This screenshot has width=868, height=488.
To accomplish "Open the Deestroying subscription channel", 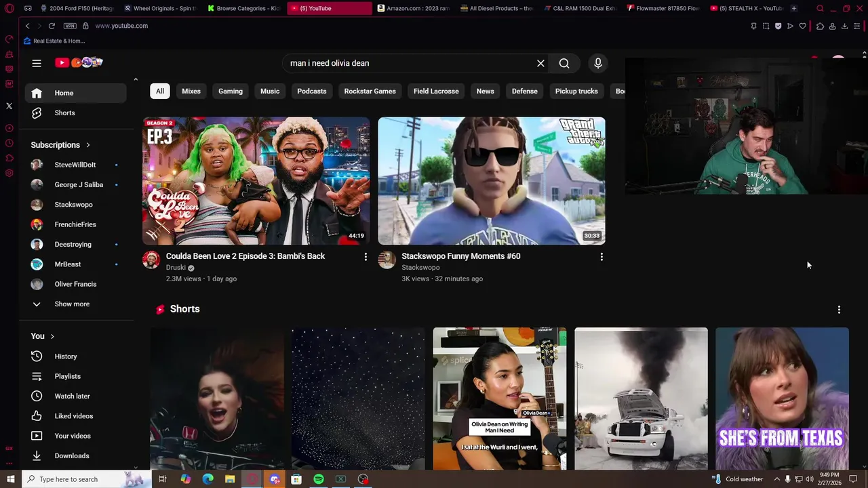I will click(76, 244).
